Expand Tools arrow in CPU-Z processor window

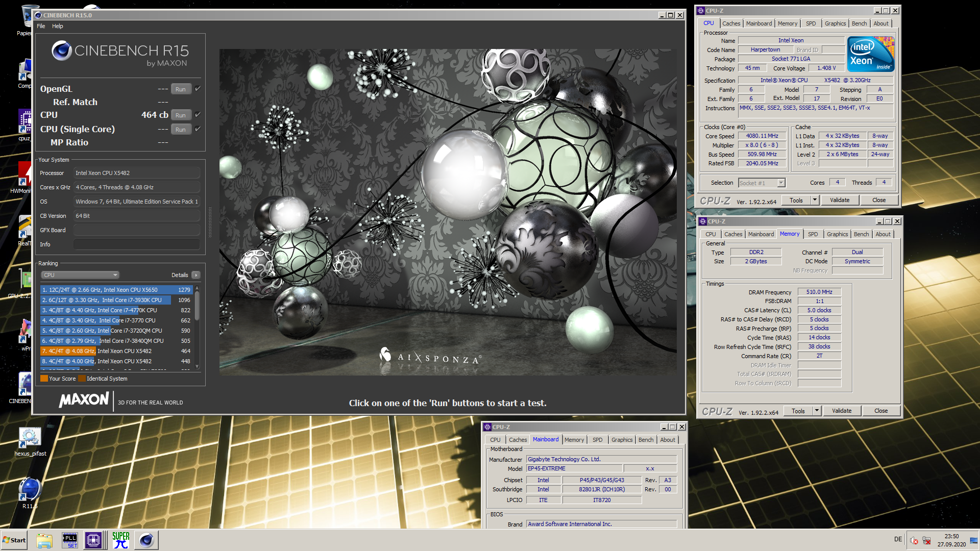tap(815, 200)
